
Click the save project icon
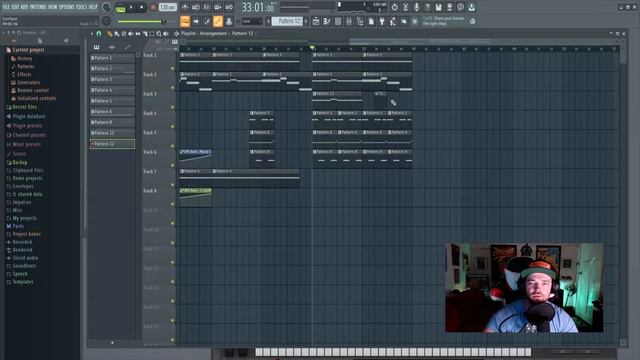(438, 7)
